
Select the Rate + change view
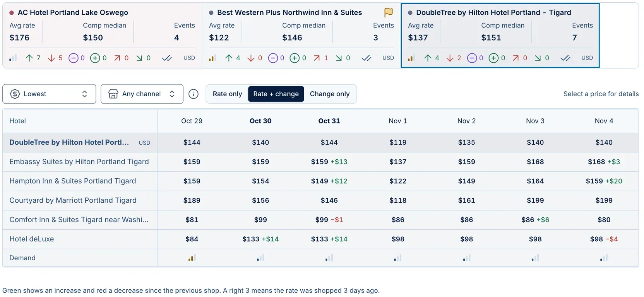click(276, 94)
